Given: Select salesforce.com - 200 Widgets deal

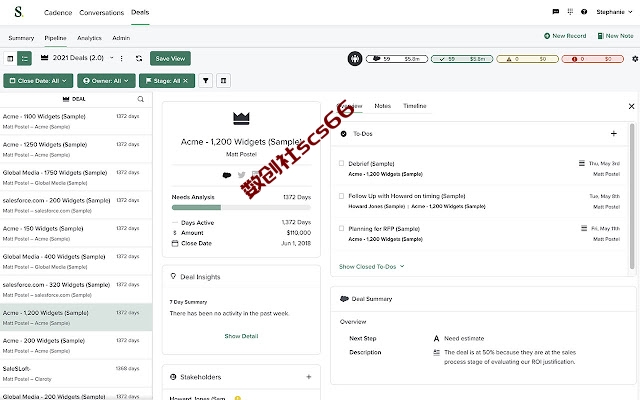Looking at the screenshot, I should click(76, 205).
